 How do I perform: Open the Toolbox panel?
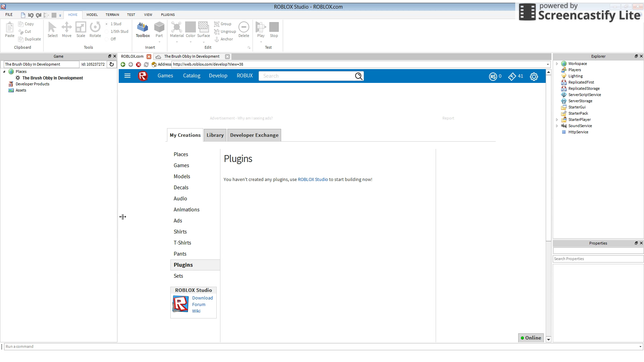coord(142,30)
